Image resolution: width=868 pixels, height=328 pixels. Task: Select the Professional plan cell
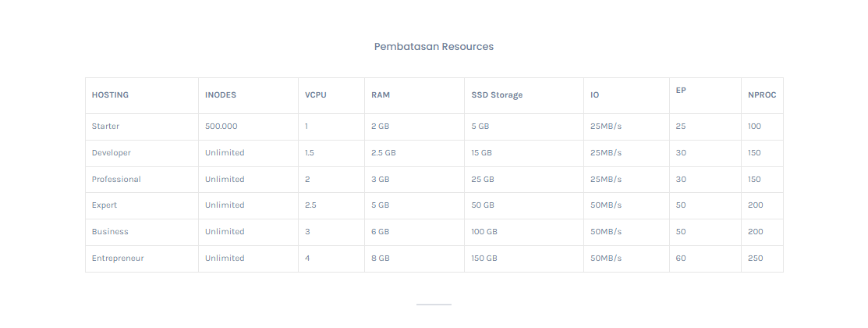[116, 180]
